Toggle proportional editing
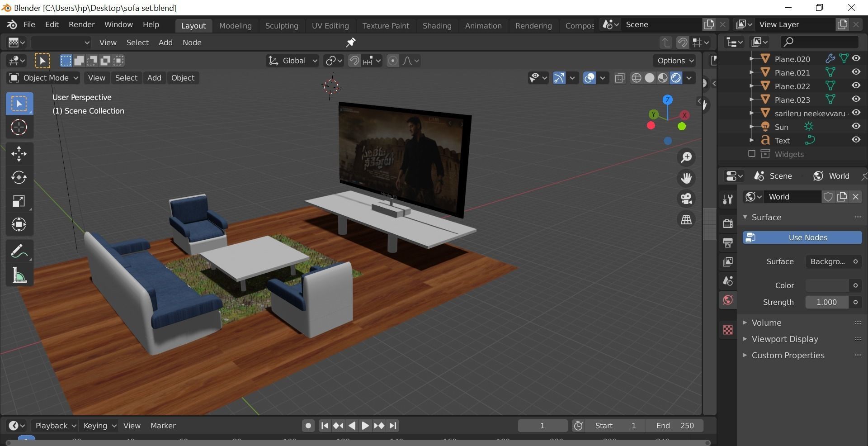868x446 pixels. point(393,61)
